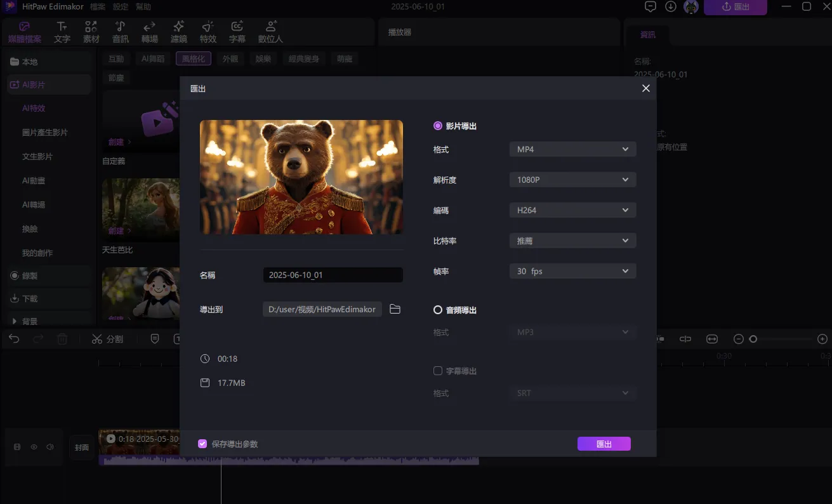Open the 數位人 digital avatar panel
This screenshot has width=832, height=504.
270,32
